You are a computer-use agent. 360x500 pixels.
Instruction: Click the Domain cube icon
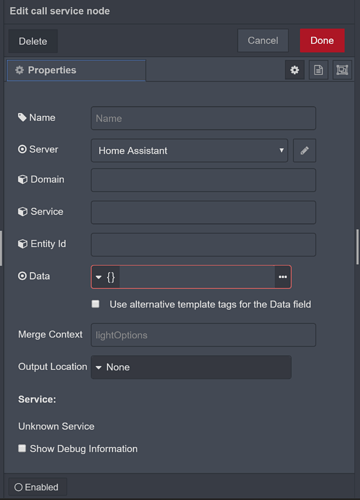coord(22,179)
